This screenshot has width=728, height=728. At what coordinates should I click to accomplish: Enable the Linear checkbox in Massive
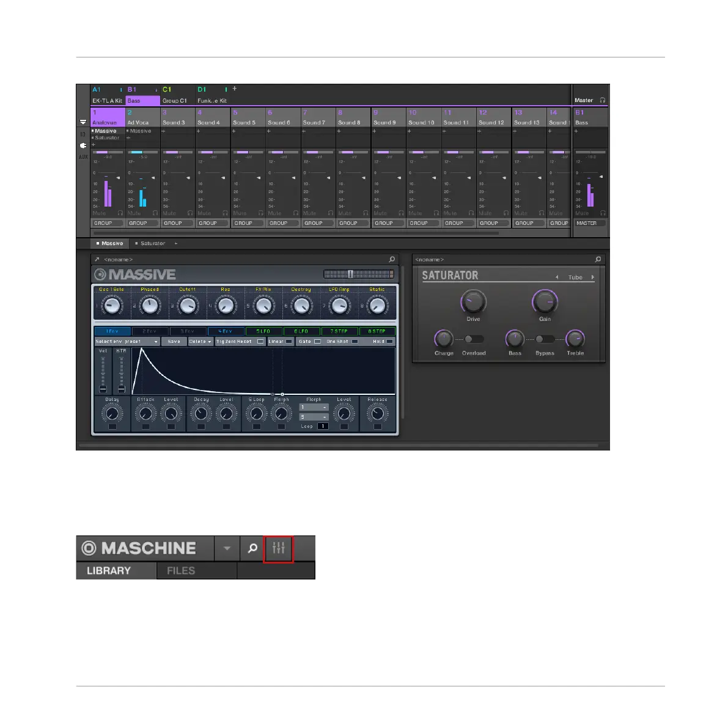coord(289,341)
